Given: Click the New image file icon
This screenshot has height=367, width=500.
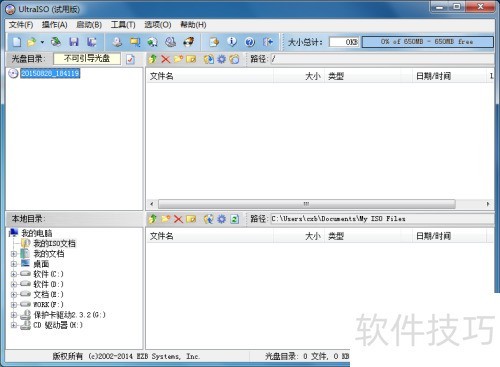Looking at the screenshot, I should tap(17, 42).
